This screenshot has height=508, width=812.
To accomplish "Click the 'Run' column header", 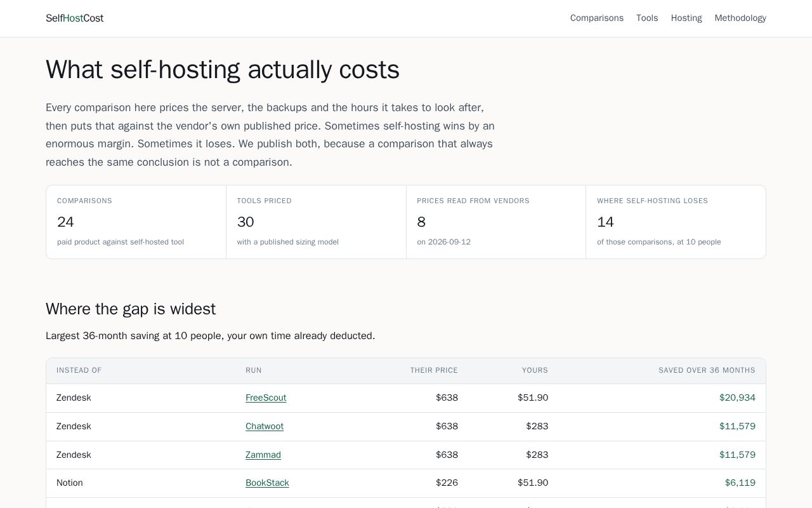I will point(254,370).
